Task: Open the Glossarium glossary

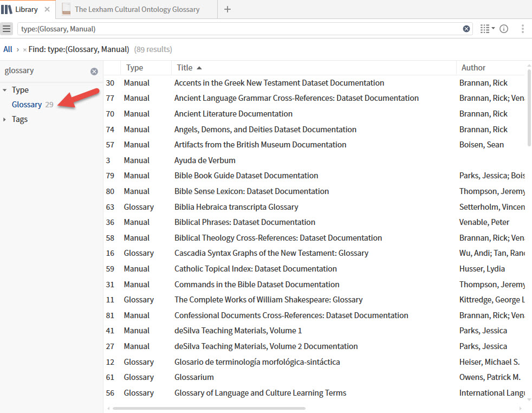Action: [x=194, y=377]
